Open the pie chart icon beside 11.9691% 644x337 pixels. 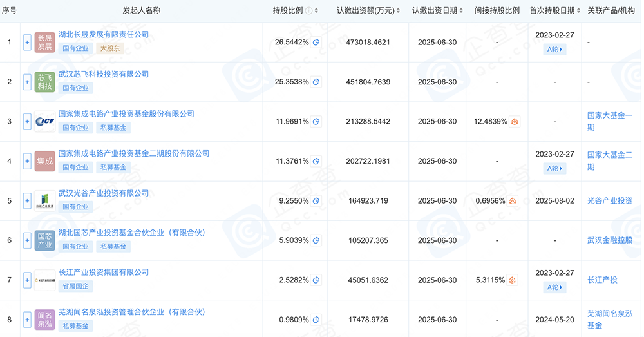316,122
